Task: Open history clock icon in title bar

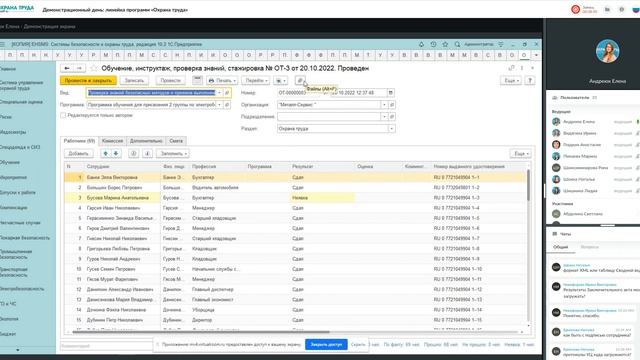Action: click(433, 44)
